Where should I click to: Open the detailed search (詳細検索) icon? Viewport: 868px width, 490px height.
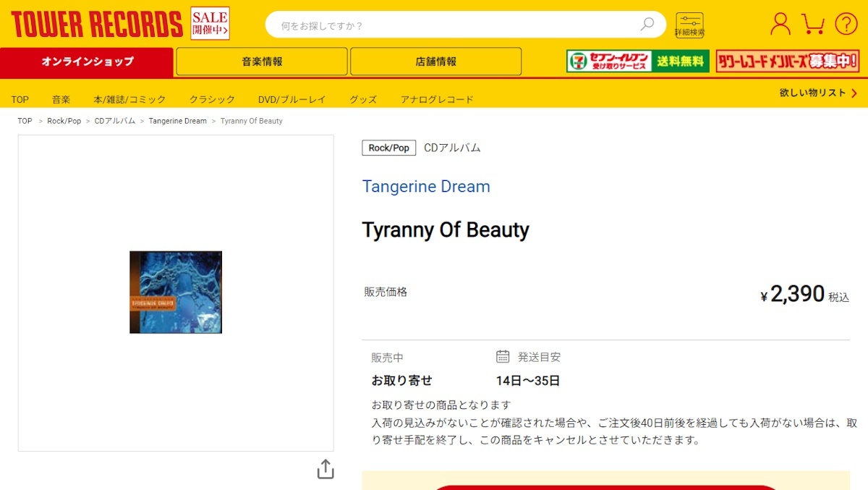tap(689, 25)
